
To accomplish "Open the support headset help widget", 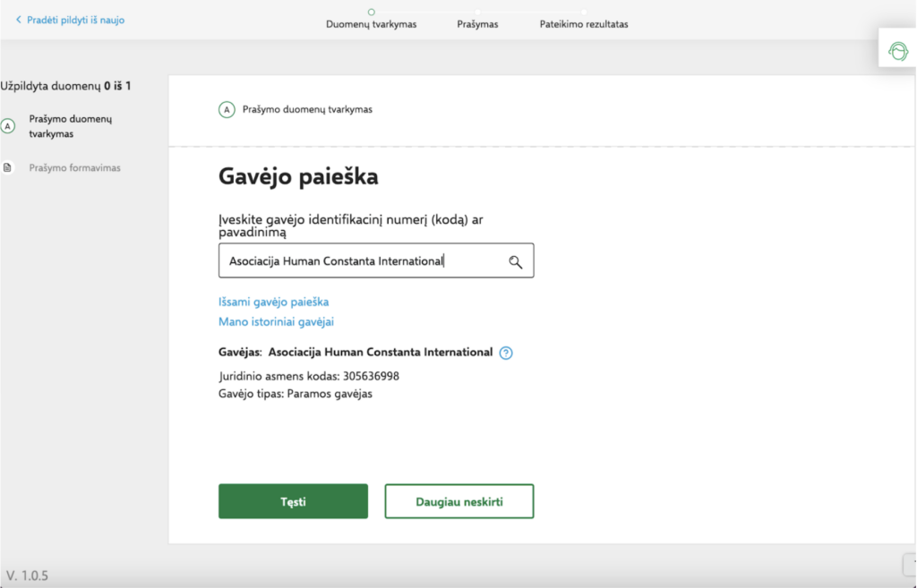I will coord(897,52).
